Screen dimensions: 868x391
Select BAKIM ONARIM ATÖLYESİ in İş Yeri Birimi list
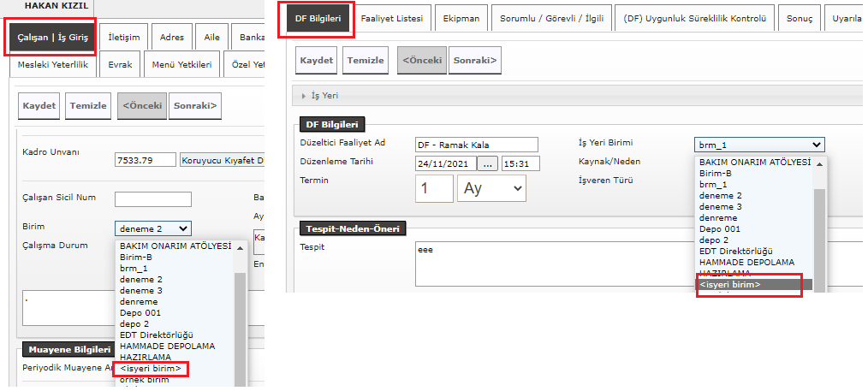tap(753, 162)
